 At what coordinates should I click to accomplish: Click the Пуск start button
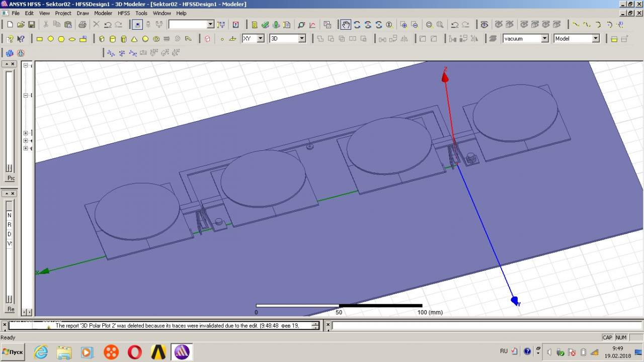(x=13, y=352)
